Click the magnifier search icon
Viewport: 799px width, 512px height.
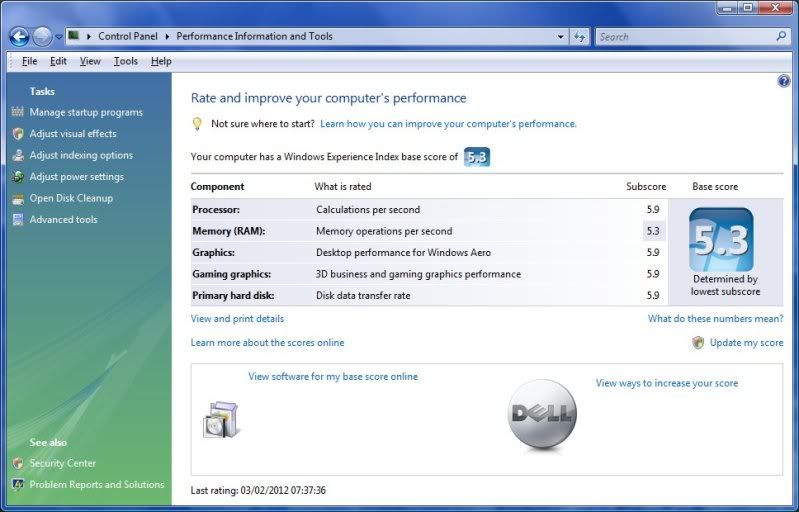781,36
